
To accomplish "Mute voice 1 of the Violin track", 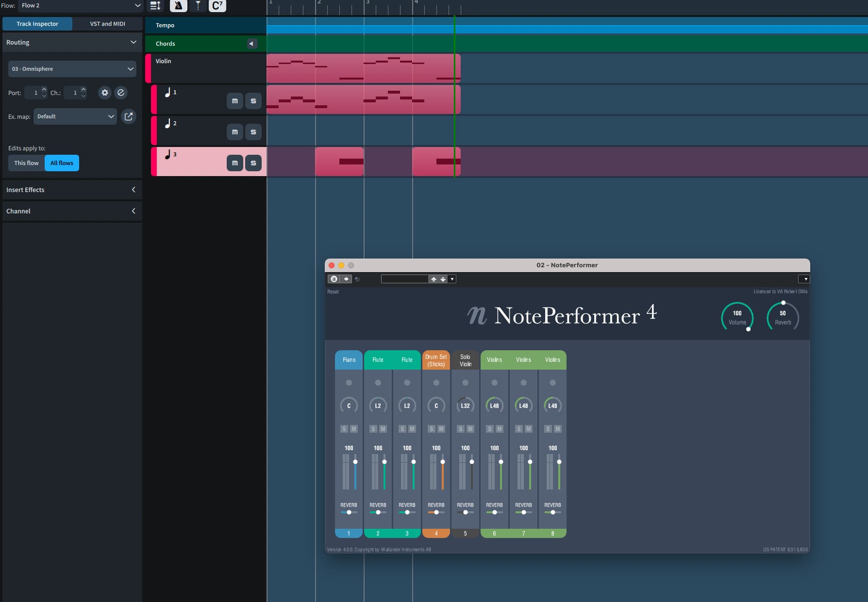I will [x=235, y=101].
